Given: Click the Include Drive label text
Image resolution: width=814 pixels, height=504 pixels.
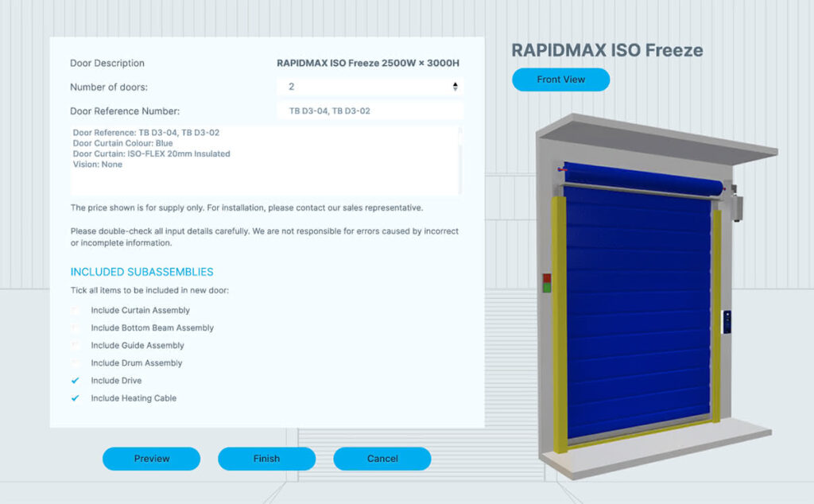Looking at the screenshot, I should pyautogui.click(x=116, y=381).
